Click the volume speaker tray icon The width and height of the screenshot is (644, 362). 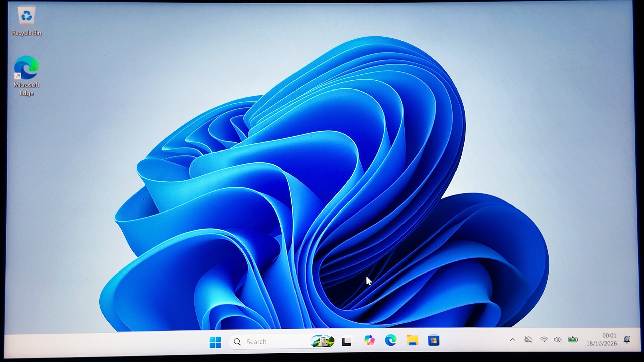[557, 340]
